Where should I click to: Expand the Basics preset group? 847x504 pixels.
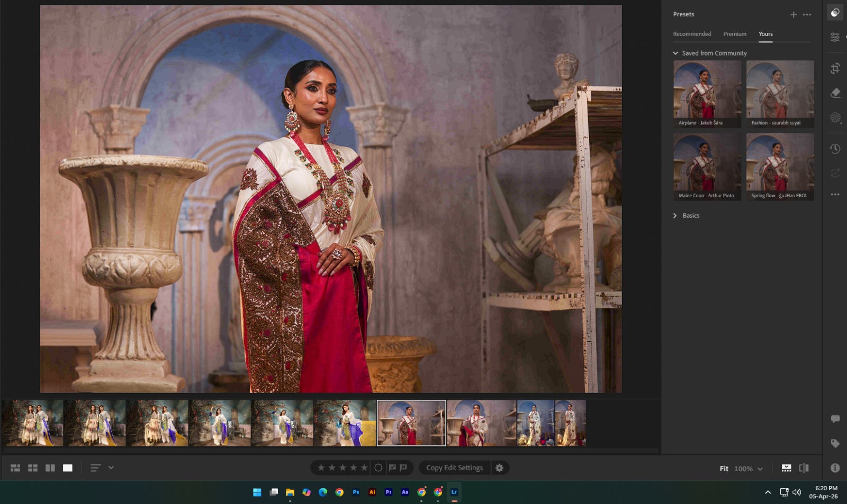(675, 216)
